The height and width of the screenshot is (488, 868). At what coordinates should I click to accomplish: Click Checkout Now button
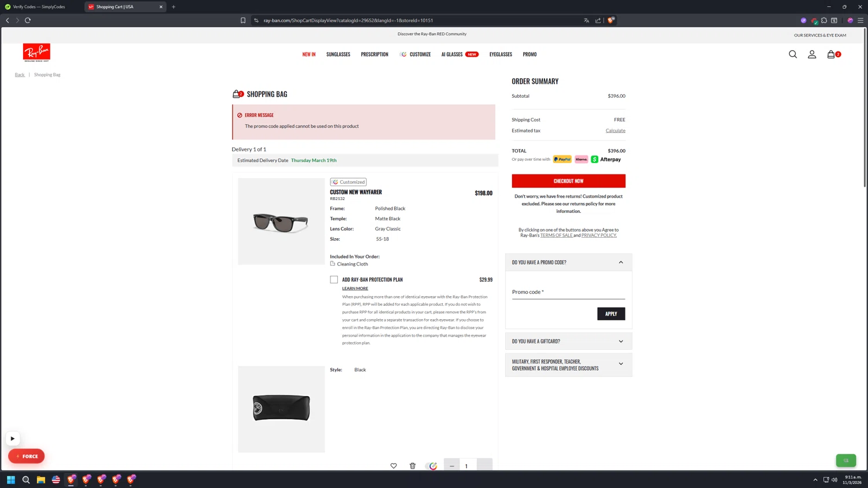pyautogui.click(x=568, y=181)
